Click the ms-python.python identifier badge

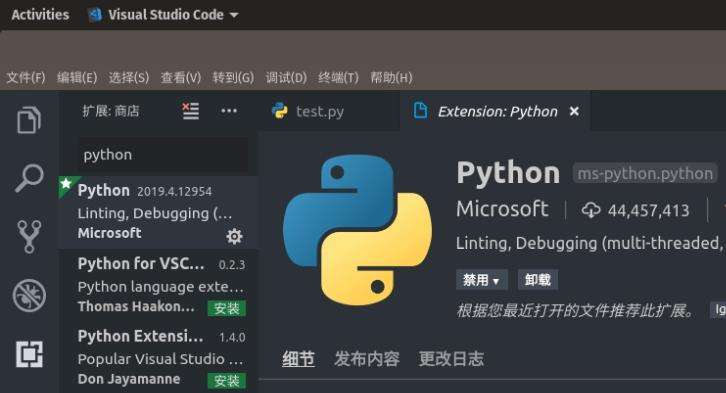tap(645, 174)
